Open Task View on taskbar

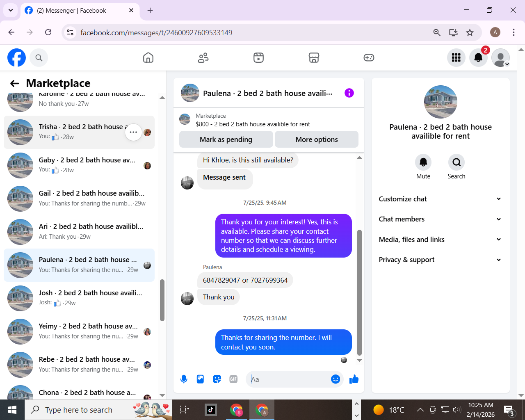(185, 410)
